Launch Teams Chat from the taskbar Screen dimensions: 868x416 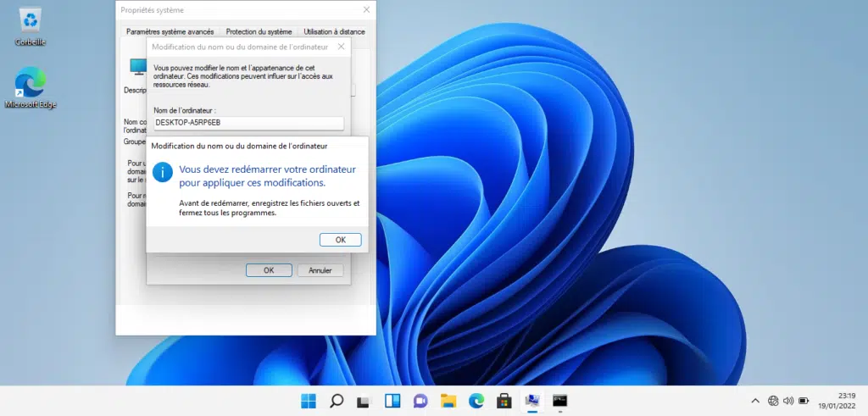[420, 401]
